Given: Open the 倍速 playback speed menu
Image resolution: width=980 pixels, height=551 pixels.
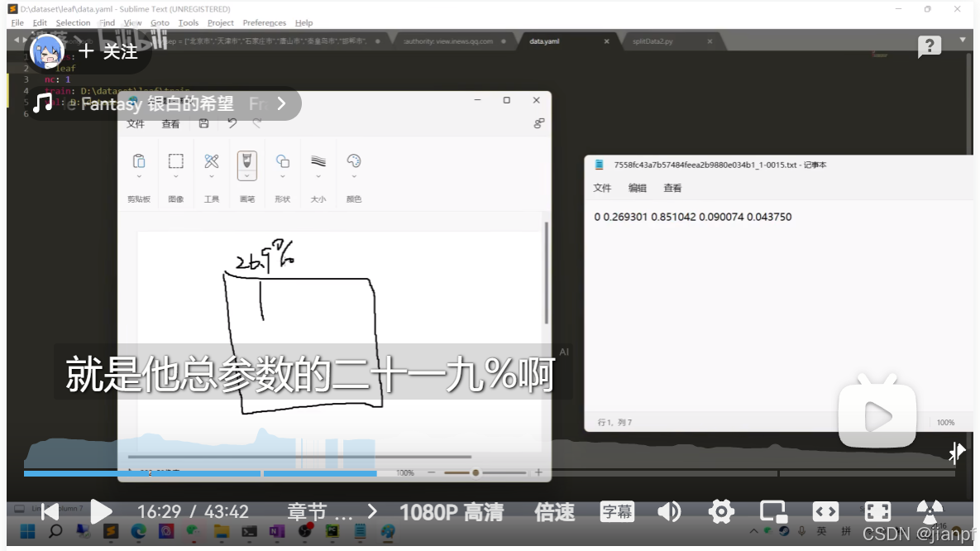Looking at the screenshot, I should point(554,512).
